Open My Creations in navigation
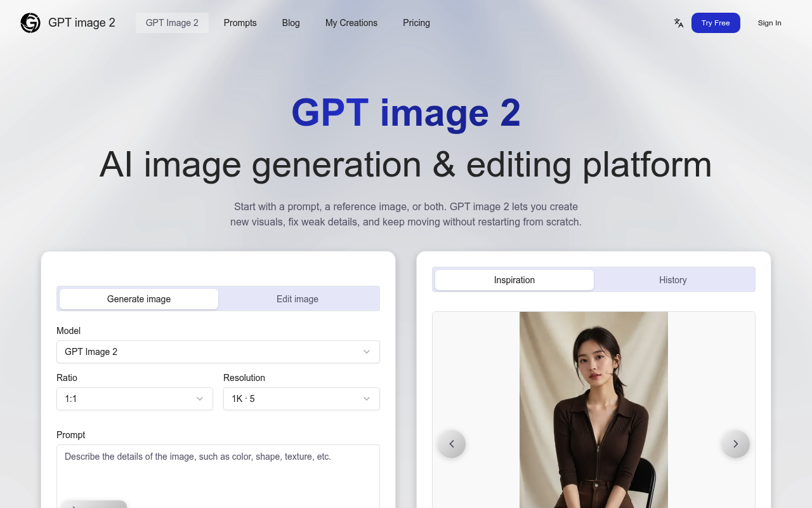This screenshot has height=508, width=812. (x=351, y=23)
